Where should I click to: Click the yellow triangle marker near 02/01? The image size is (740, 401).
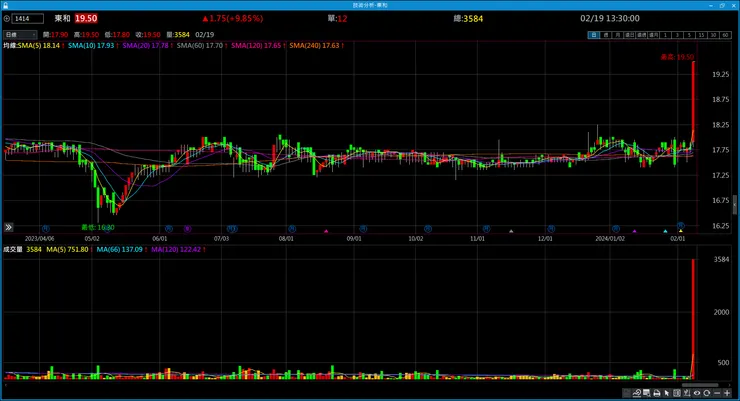coord(681,231)
